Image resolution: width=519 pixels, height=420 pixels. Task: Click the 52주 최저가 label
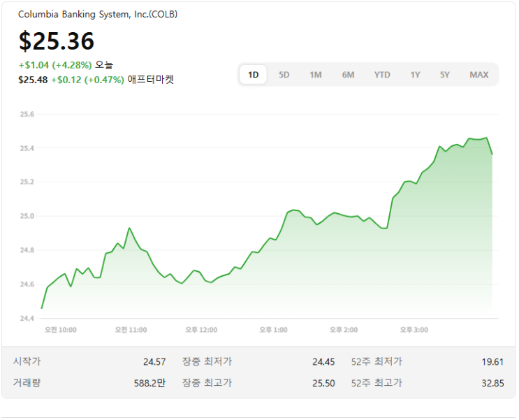pos(377,361)
